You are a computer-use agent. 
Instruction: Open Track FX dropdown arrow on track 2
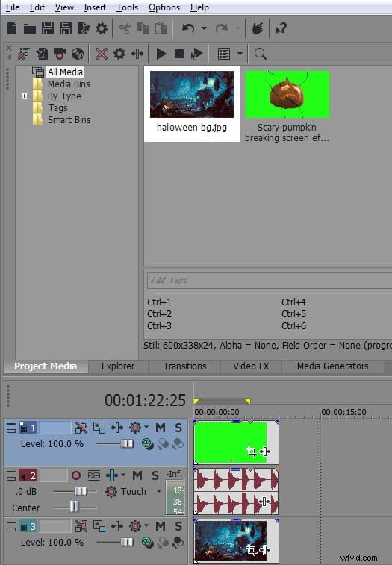coord(123,475)
